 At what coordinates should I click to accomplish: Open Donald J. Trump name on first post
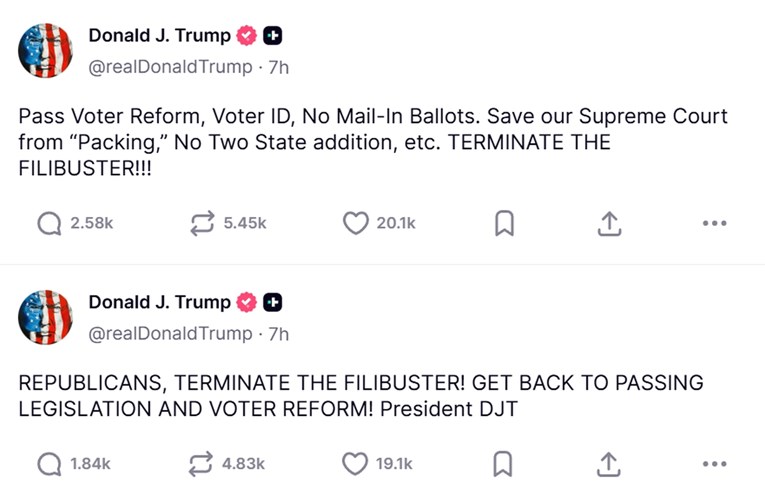point(159,36)
